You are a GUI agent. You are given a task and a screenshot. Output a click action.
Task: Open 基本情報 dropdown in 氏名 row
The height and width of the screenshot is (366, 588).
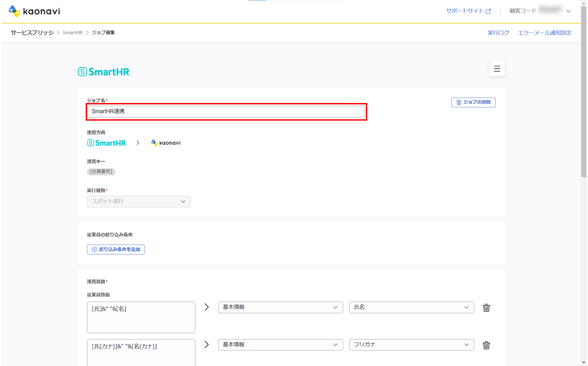(x=280, y=307)
